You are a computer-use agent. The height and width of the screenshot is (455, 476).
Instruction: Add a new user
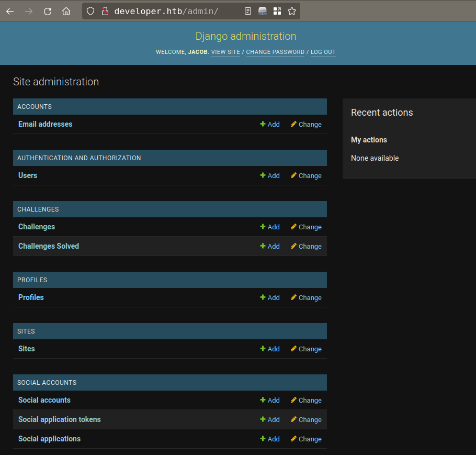pyautogui.click(x=269, y=176)
